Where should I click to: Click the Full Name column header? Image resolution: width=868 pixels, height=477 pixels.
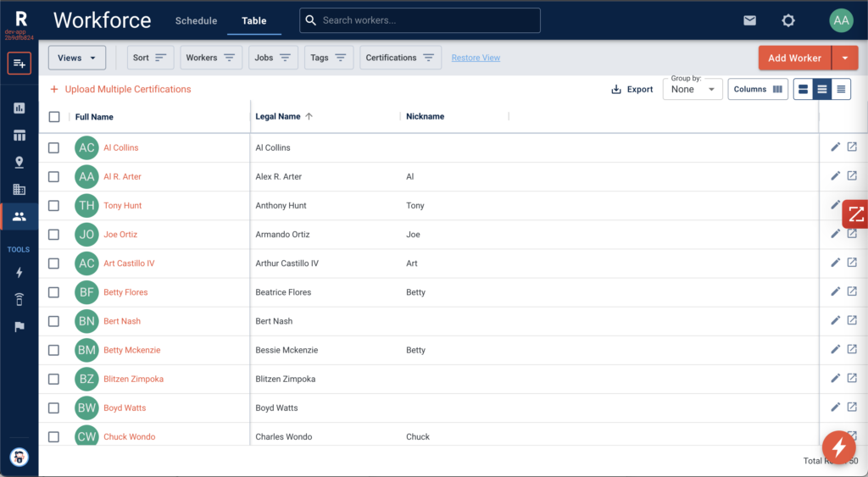pos(94,117)
